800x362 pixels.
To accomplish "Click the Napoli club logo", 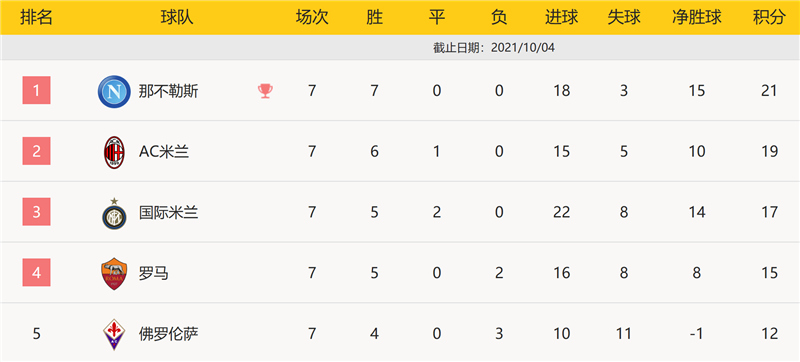I will (x=114, y=91).
